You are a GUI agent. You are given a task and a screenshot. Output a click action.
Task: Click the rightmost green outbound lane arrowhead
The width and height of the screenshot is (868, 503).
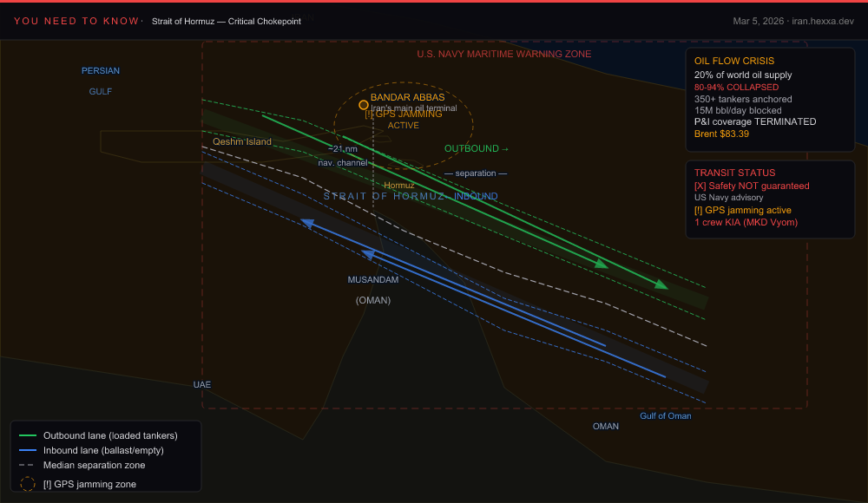661,284
